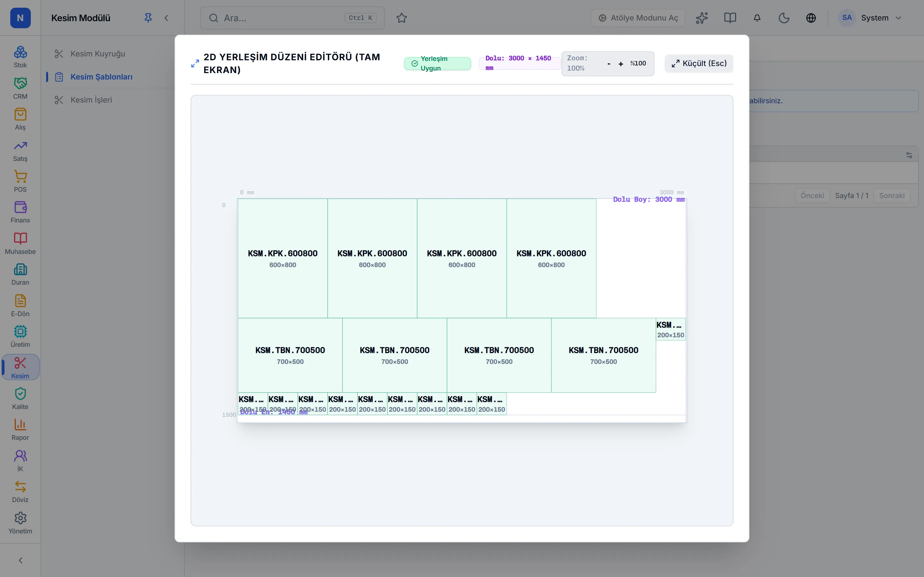Open the Kalite shield icon

[20, 393]
